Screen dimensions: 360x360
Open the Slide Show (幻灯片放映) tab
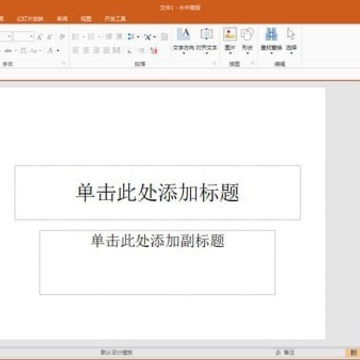[30, 19]
